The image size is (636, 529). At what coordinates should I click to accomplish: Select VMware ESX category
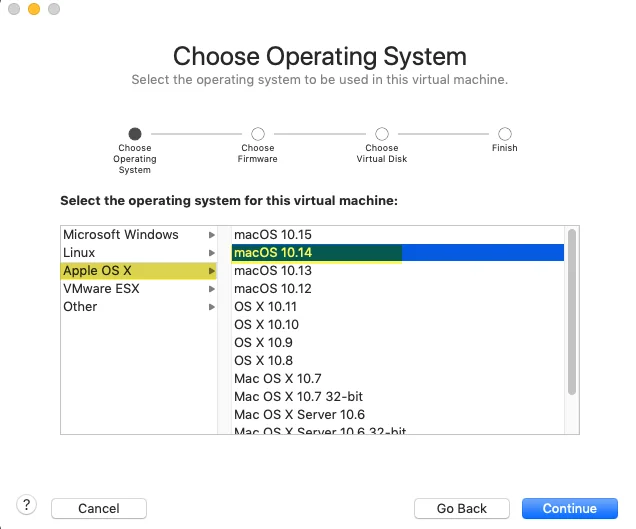pyautogui.click(x=138, y=288)
